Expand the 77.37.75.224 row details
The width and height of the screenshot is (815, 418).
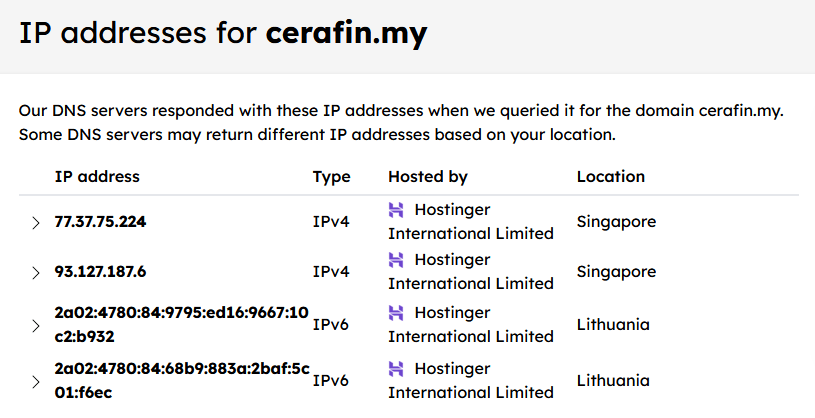[x=36, y=222]
